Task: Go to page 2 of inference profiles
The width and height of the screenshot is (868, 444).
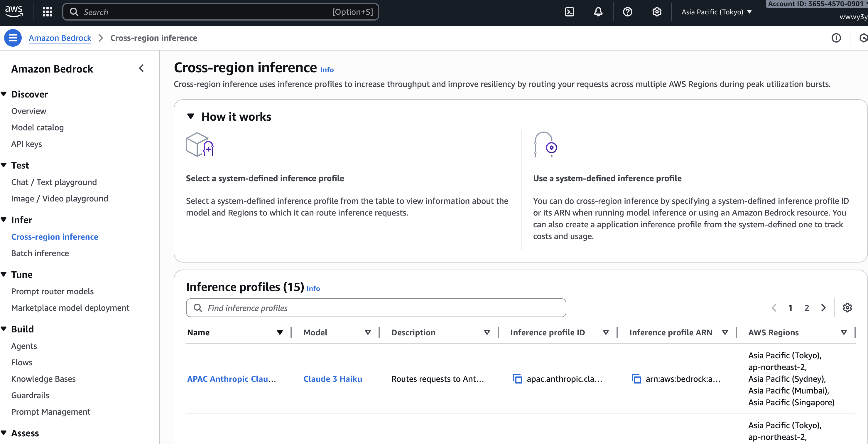Action: coord(807,307)
